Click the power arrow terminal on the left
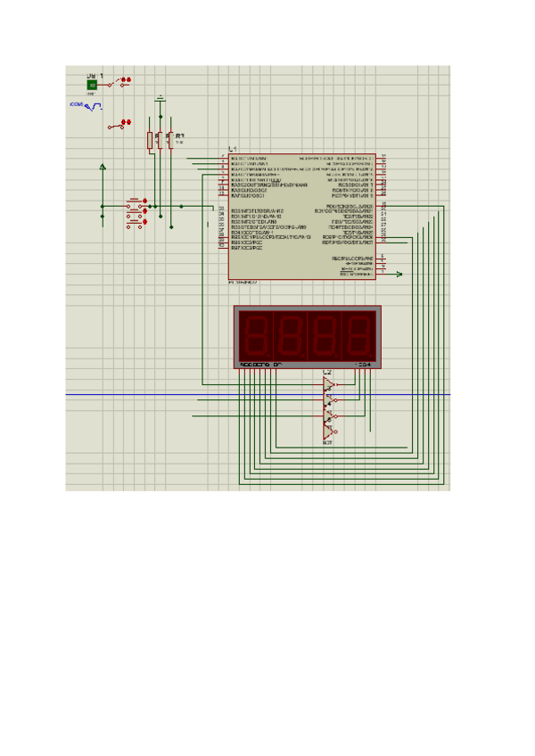 [x=103, y=167]
